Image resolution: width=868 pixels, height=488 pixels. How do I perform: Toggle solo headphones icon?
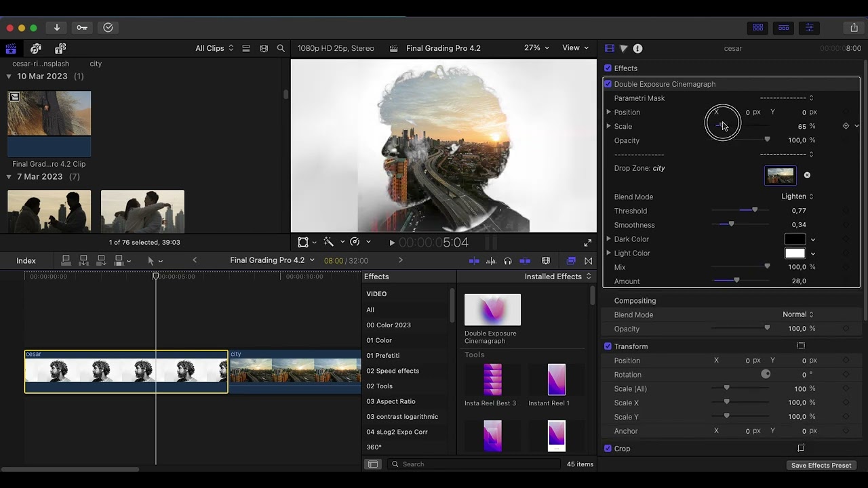[507, 261]
